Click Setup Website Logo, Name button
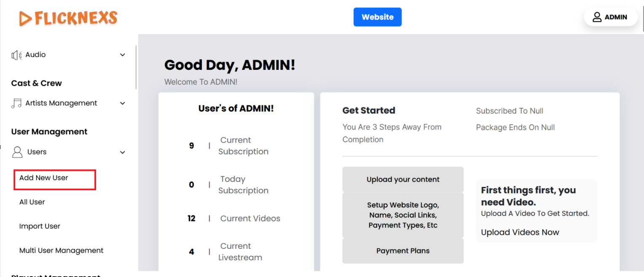 click(x=403, y=215)
